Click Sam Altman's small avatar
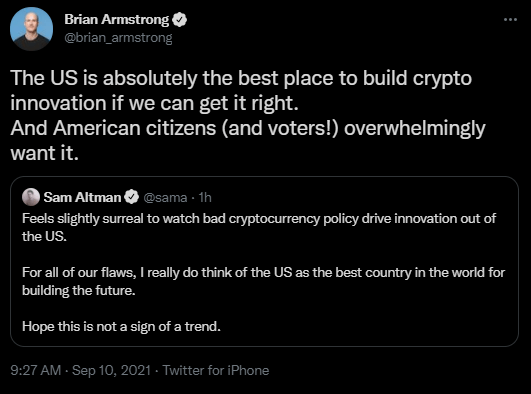This screenshot has width=531, height=394. (x=31, y=197)
